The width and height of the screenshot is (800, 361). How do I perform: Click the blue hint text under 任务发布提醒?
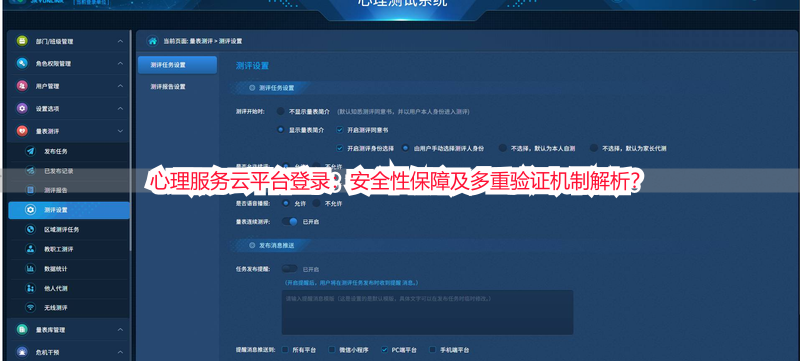(x=351, y=282)
